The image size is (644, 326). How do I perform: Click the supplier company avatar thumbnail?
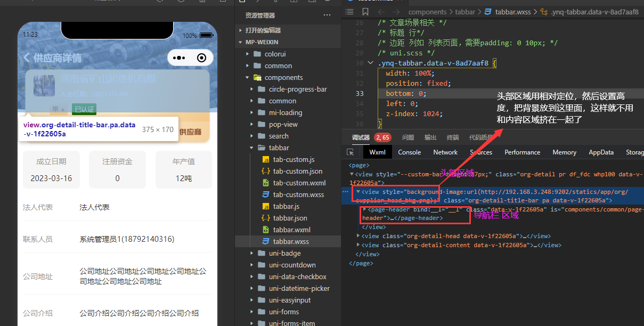coord(44,86)
